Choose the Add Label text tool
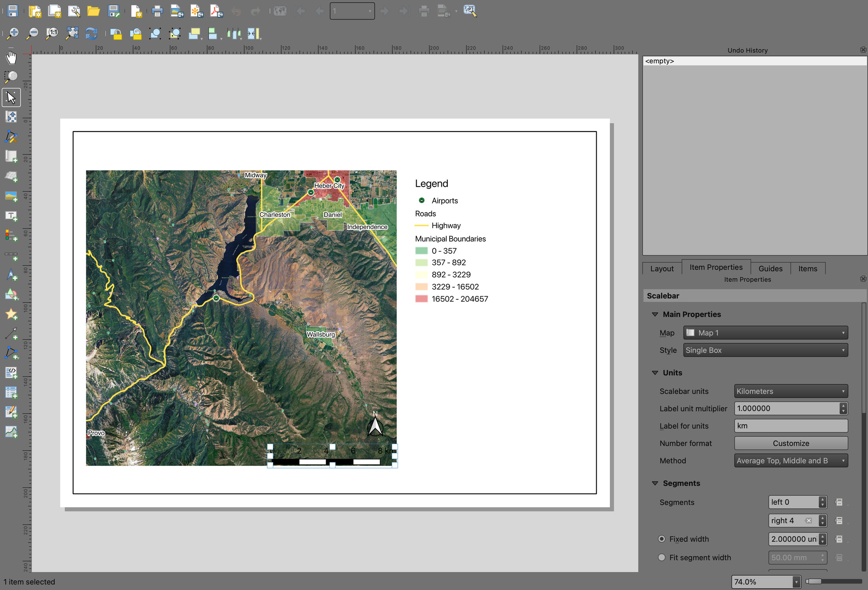This screenshot has height=590, width=868. [11, 216]
